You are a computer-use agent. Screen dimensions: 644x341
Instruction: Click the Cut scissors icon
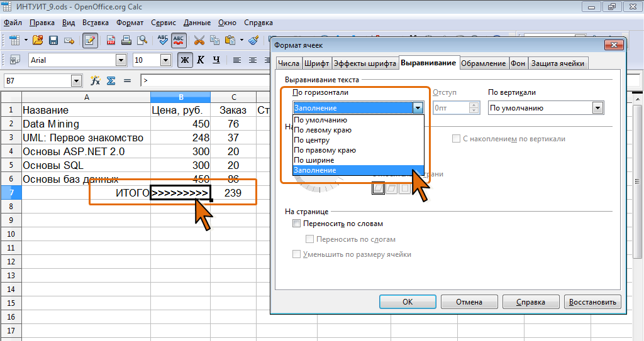(x=199, y=40)
